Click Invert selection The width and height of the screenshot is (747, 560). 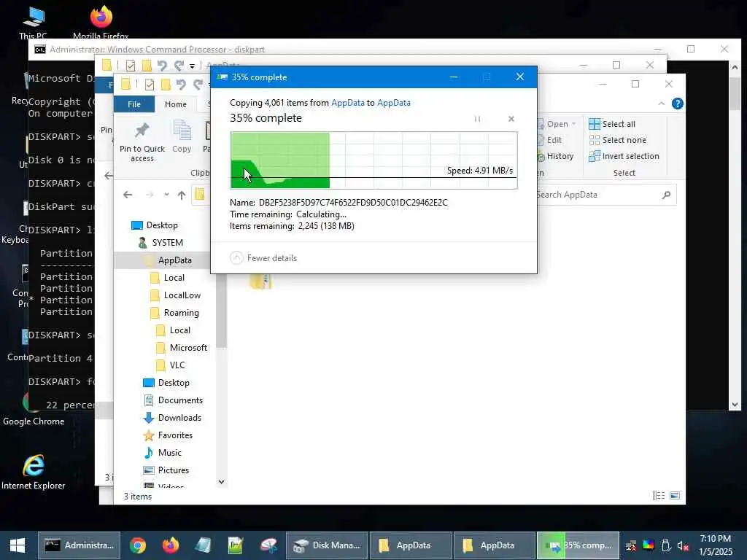point(624,156)
